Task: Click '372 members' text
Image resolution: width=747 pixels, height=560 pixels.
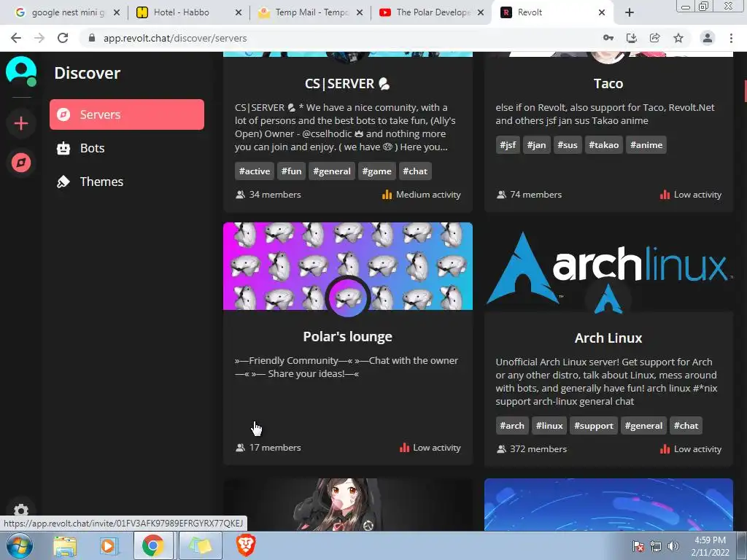Action: click(x=538, y=449)
